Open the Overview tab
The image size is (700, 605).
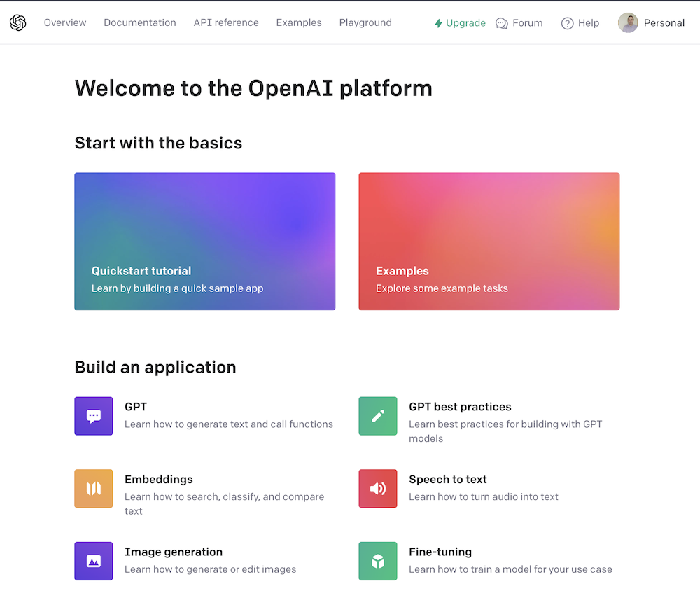click(x=65, y=23)
